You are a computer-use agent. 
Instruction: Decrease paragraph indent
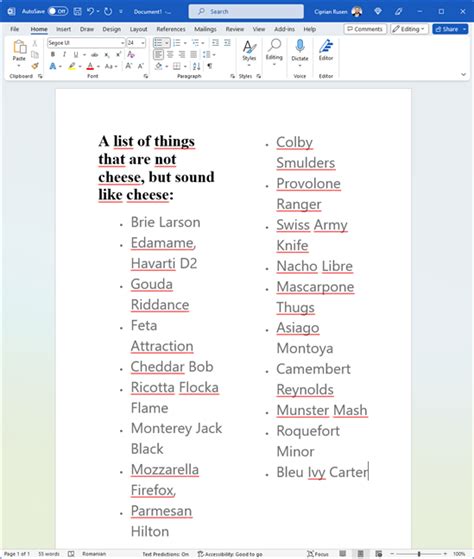click(x=215, y=43)
